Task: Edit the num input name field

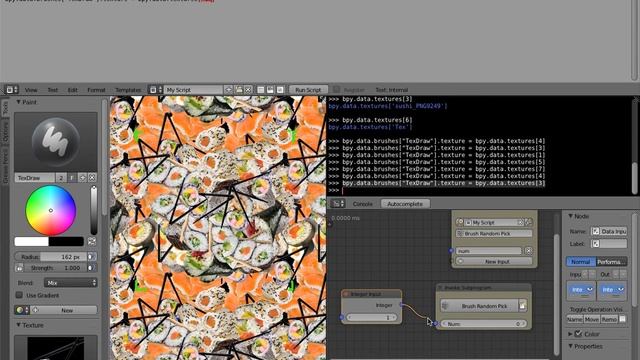Action: [489, 251]
